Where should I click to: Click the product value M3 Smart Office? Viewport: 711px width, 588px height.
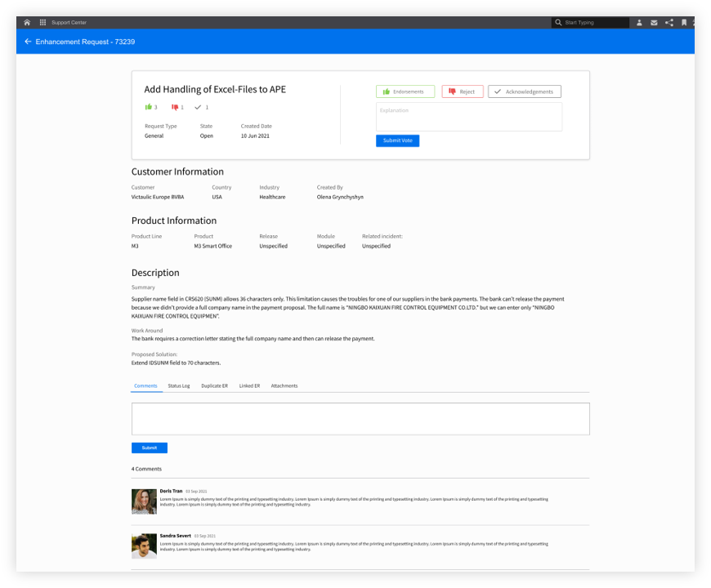coord(212,246)
